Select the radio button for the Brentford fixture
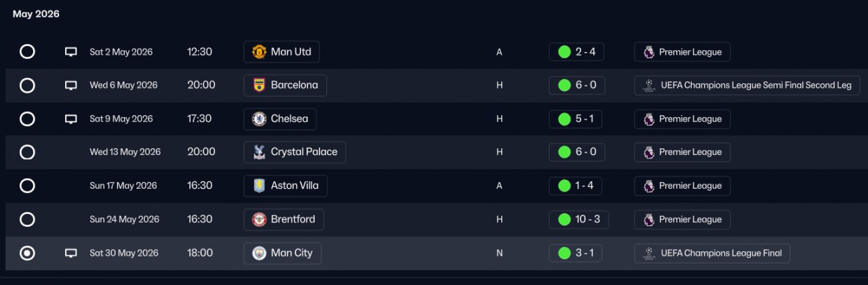The width and height of the screenshot is (868, 285). click(x=27, y=219)
